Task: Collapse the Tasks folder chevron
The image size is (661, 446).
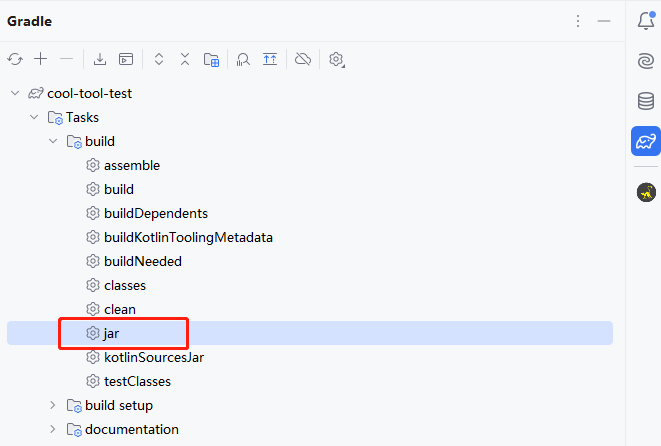Action: click(34, 117)
